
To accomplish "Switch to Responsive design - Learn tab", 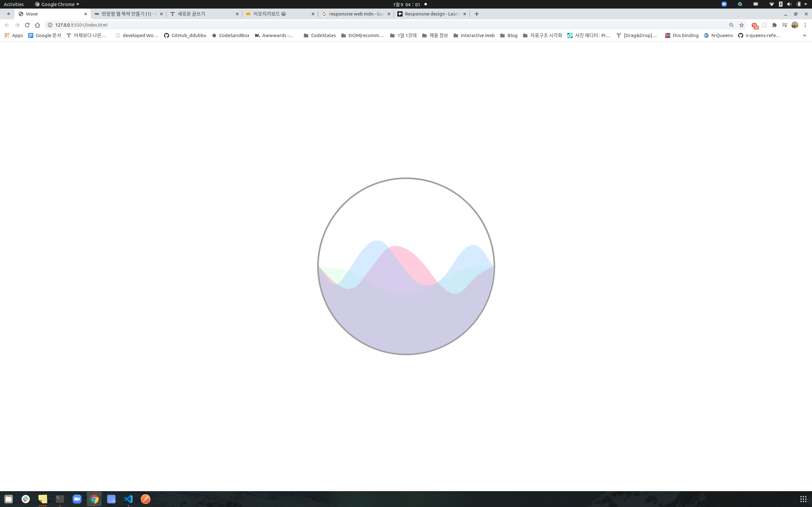I will [431, 14].
